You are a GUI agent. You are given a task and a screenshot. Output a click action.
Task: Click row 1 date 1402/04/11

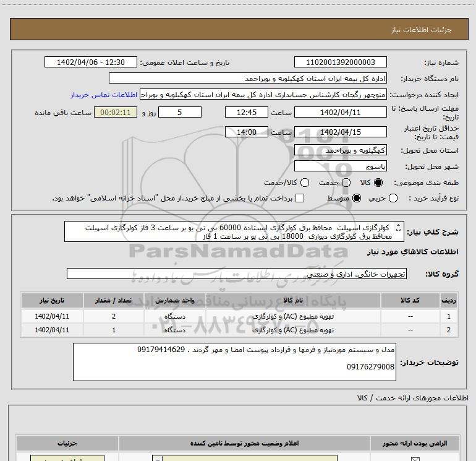pyautogui.click(x=52, y=316)
